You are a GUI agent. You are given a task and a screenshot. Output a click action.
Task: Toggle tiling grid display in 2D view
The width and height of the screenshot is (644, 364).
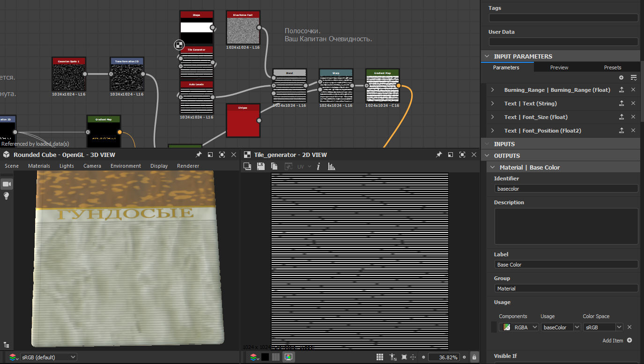(380, 357)
